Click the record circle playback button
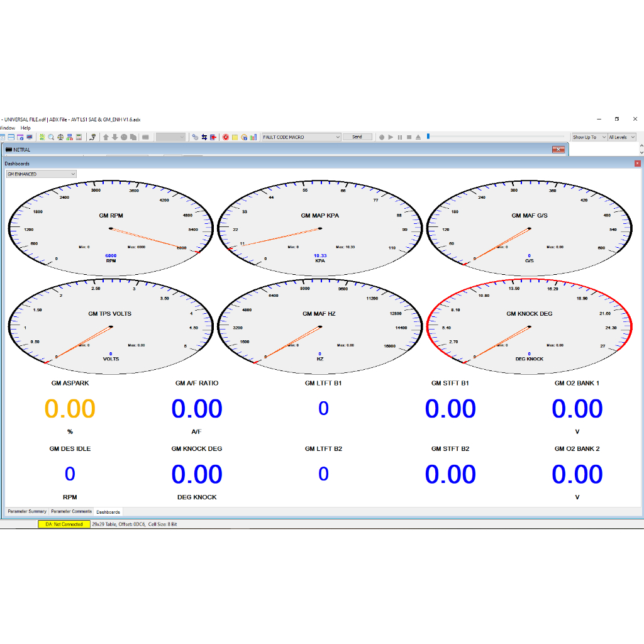 [x=382, y=137]
